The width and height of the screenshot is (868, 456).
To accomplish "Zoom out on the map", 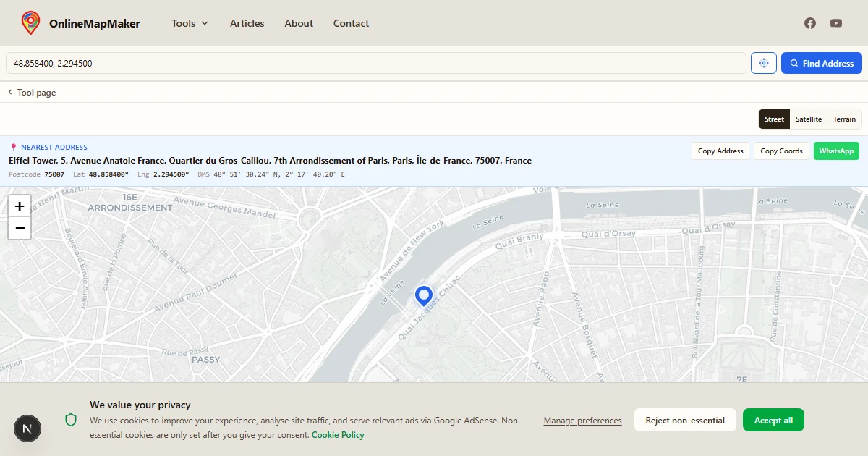I will point(20,228).
